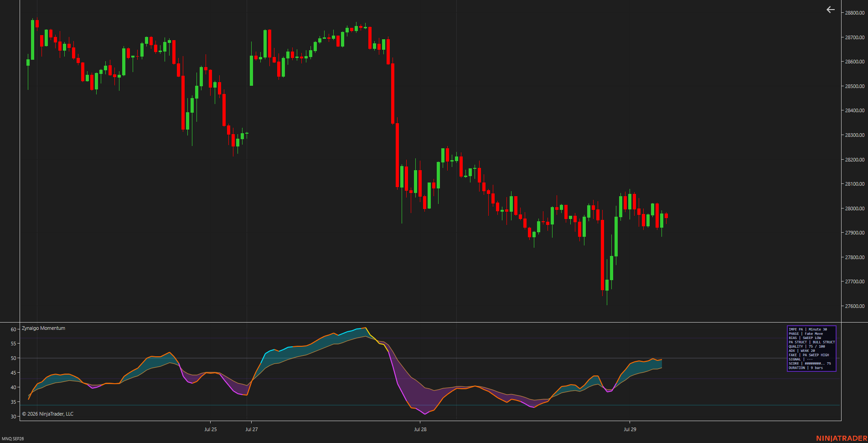Click the Jul 27 date label
The height and width of the screenshot is (443, 868).
pos(252,429)
